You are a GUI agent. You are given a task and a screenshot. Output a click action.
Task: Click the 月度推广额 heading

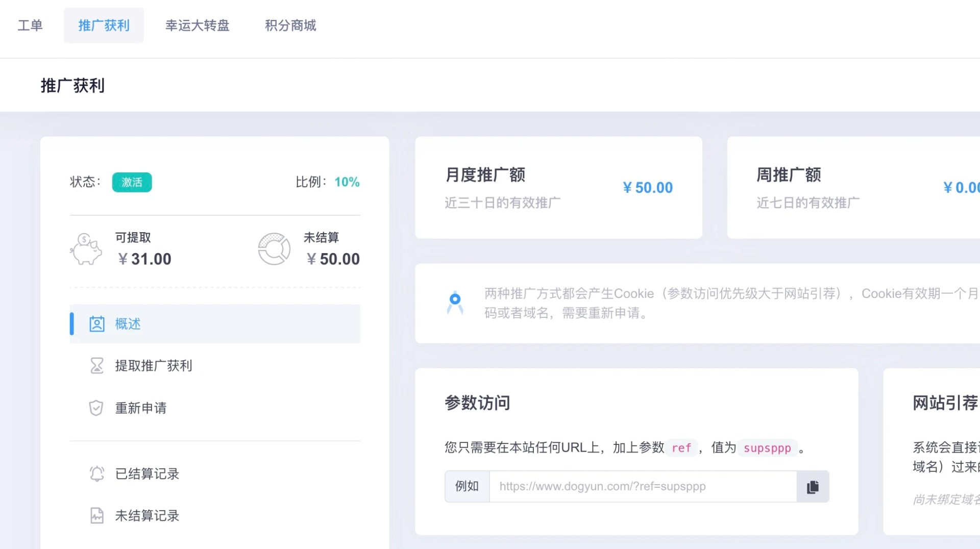[x=485, y=175]
